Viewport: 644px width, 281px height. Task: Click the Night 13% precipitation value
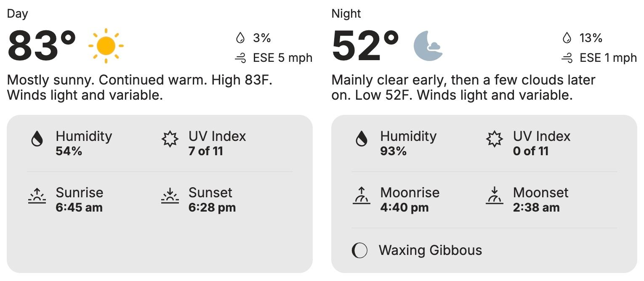coord(591,38)
